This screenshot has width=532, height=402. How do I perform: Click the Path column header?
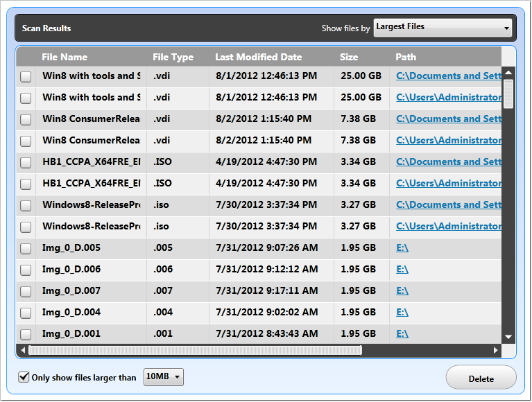click(x=406, y=57)
